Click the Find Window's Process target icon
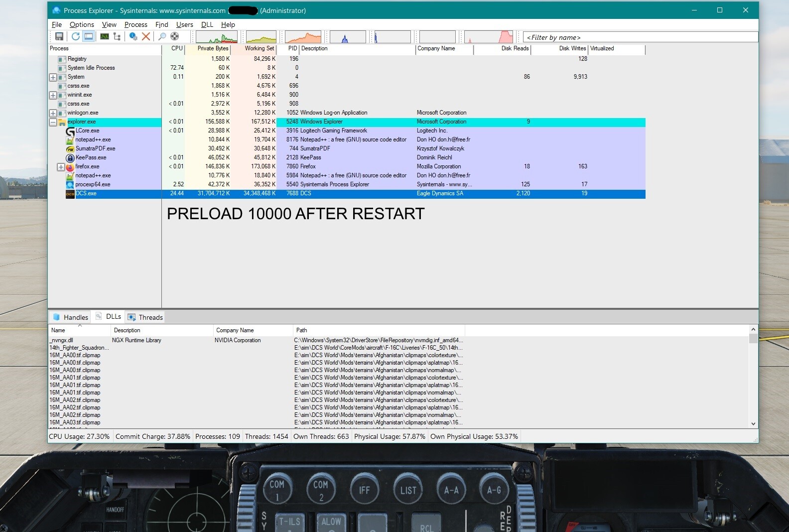 175,36
